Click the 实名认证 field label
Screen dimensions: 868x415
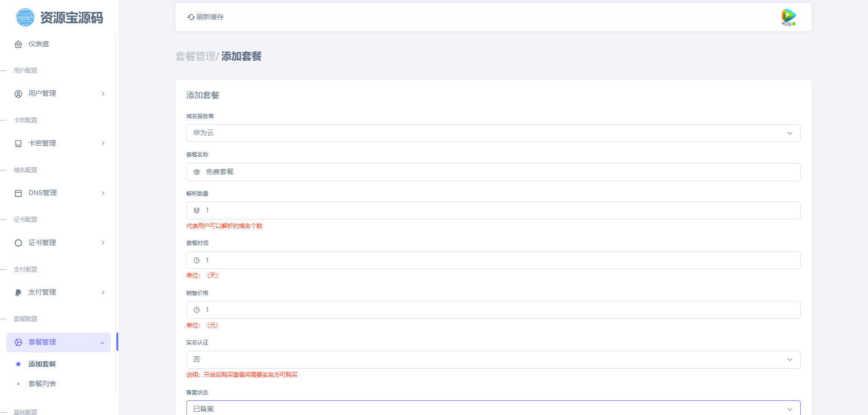pyautogui.click(x=197, y=343)
